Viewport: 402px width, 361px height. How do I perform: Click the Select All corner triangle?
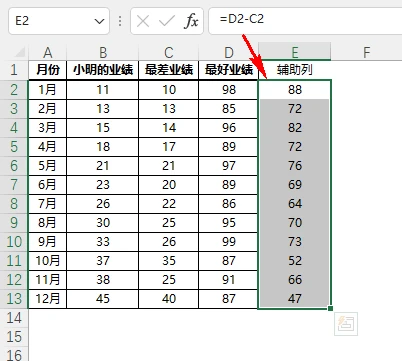tap(20, 52)
